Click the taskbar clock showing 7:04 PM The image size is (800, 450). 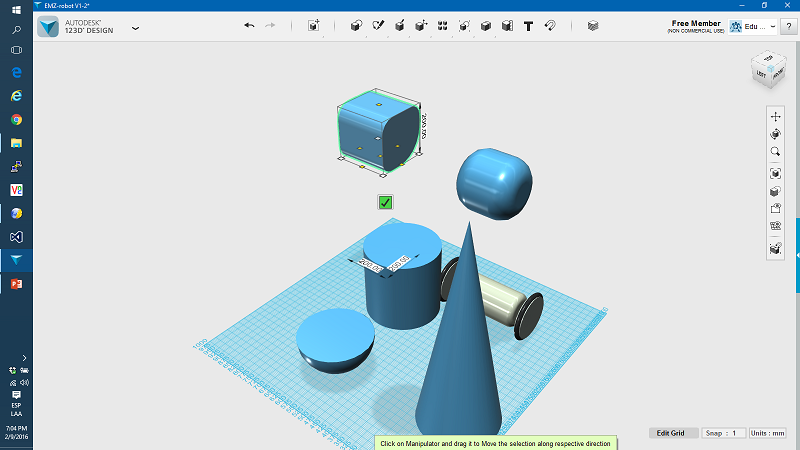coord(16,433)
